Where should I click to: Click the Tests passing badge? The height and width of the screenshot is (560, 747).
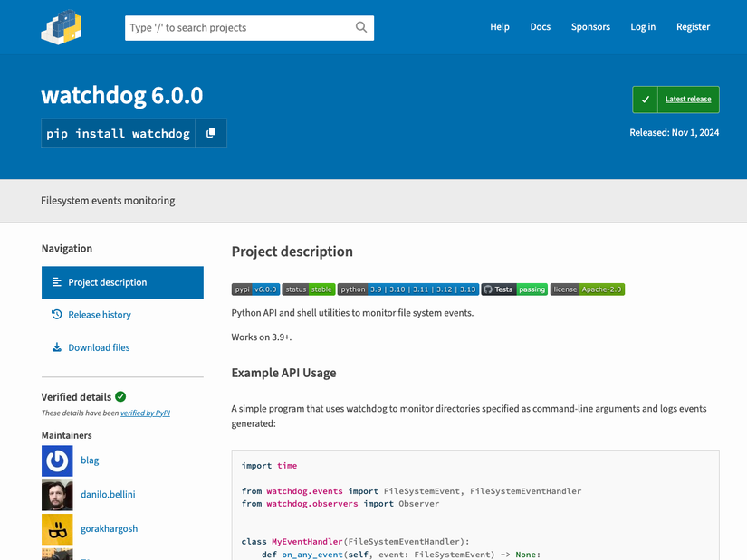[x=514, y=289]
